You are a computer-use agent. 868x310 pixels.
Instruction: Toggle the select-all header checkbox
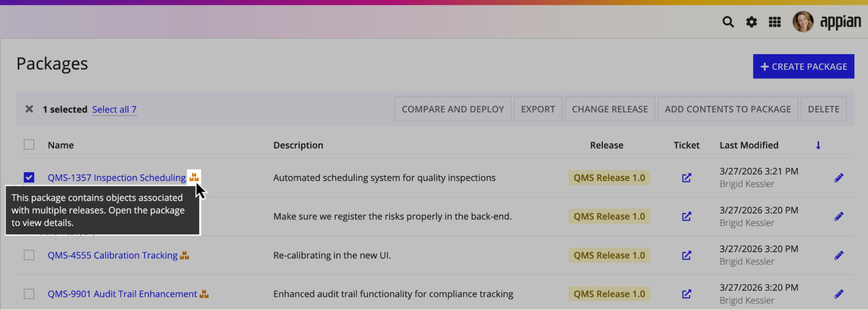[29, 144]
